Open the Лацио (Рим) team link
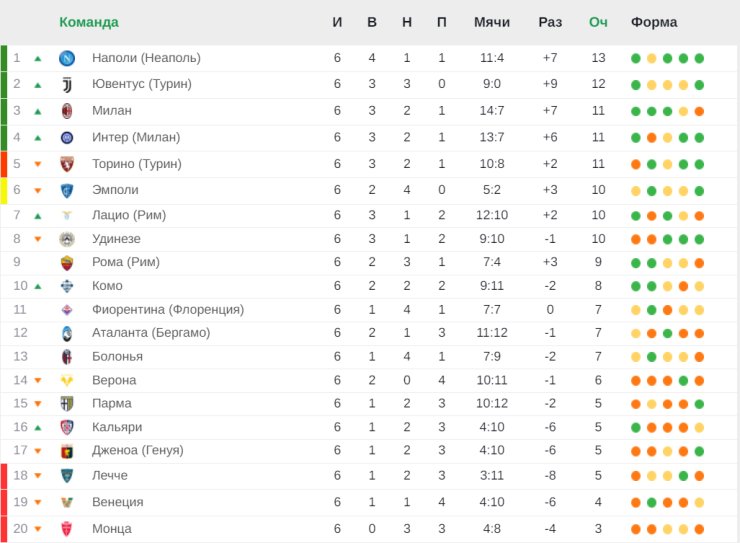 (x=129, y=215)
